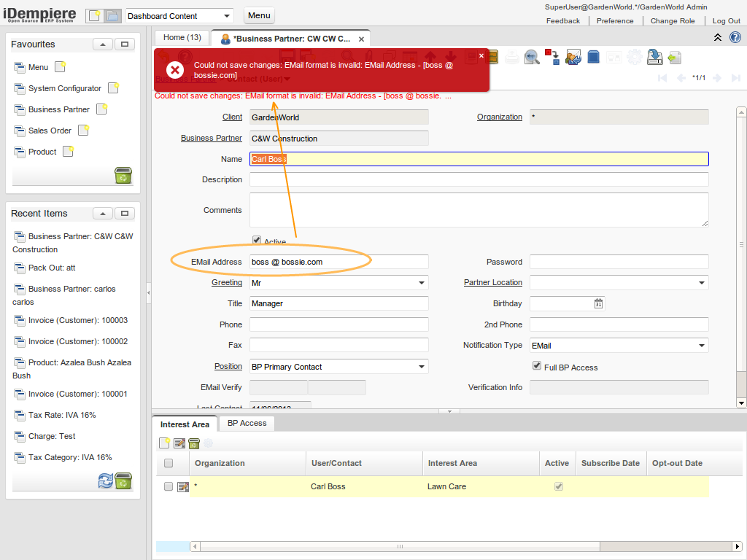747x560 pixels.
Task: Click the help icon in top-right corner
Action: click(735, 37)
